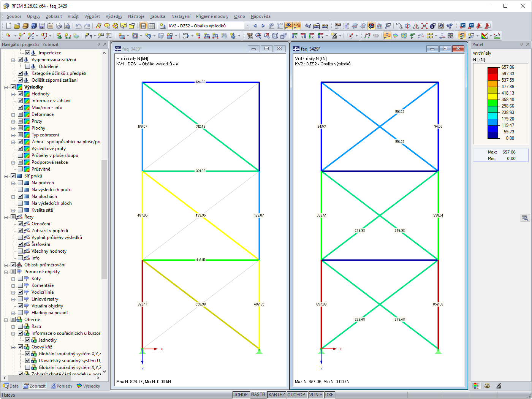This screenshot has width=532, height=399.
Task: Toggle the VLINIE status bar button
Action: coord(316,395)
